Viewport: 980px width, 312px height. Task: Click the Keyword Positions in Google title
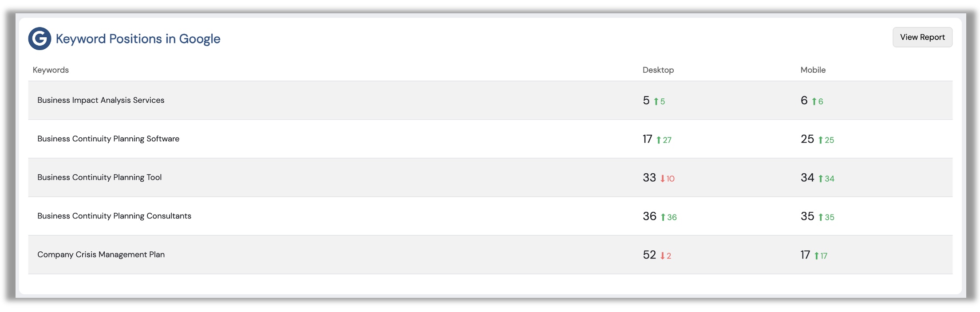point(138,39)
